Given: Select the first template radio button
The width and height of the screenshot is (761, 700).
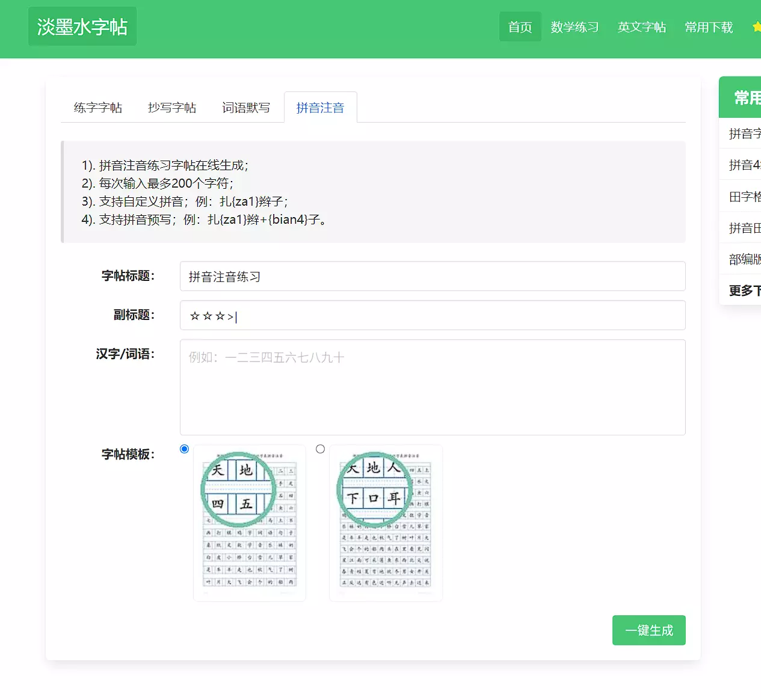Looking at the screenshot, I should 185,449.
